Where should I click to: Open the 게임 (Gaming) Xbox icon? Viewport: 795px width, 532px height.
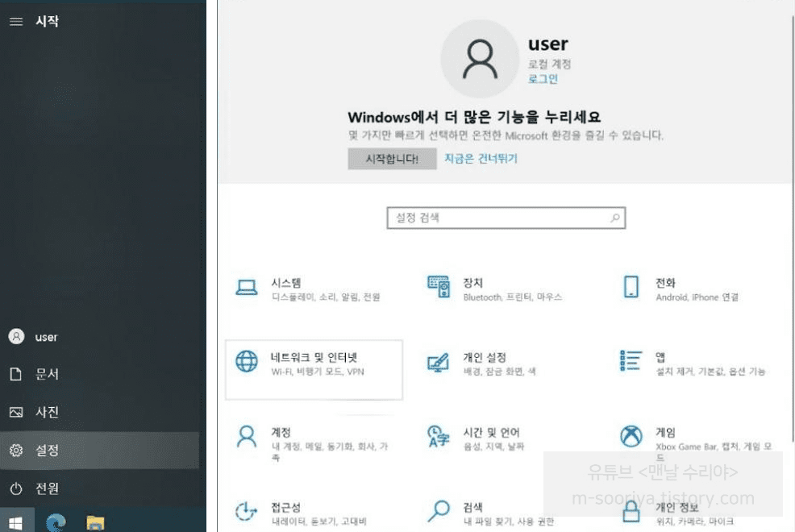(631, 437)
